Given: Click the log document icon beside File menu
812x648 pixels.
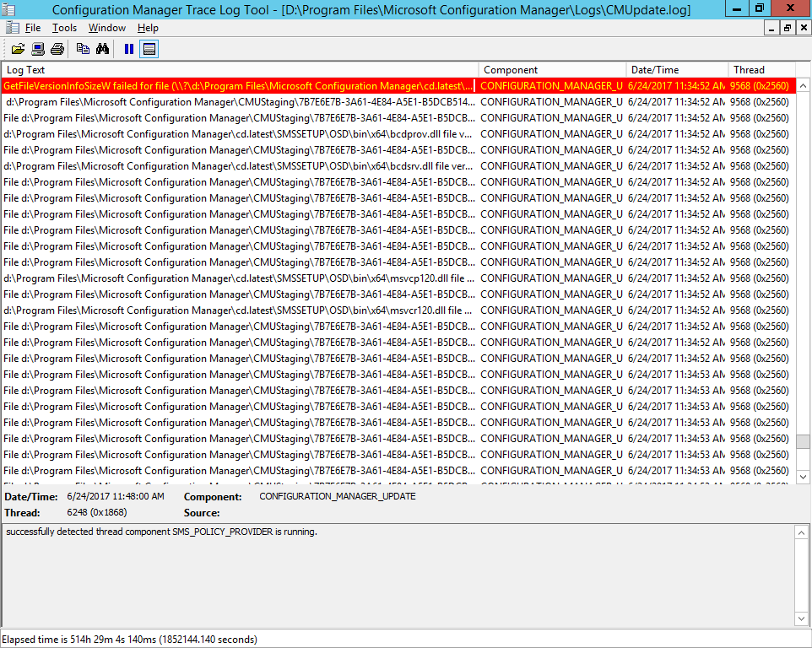Looking at the screenshot, I should coord(13,28).
